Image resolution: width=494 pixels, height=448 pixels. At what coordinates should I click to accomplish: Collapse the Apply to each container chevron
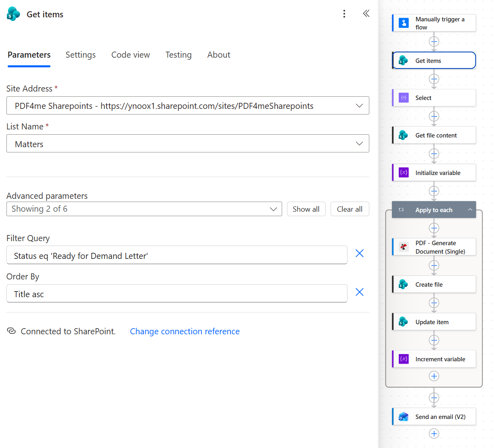(470, 210)
